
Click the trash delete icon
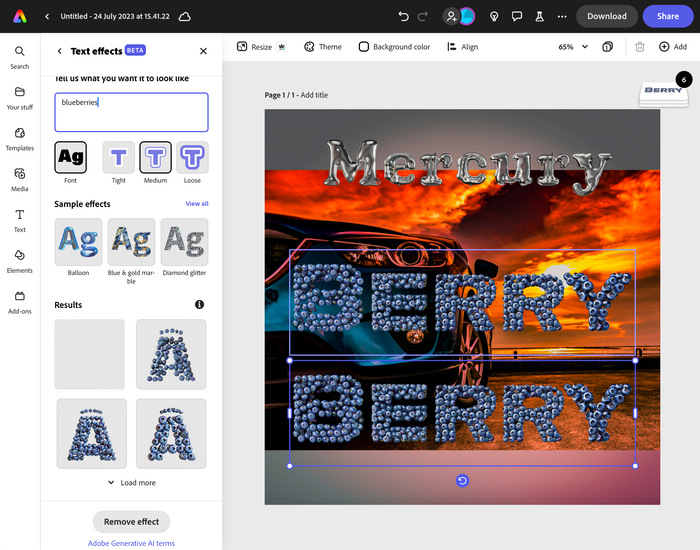tap(640, 47)
